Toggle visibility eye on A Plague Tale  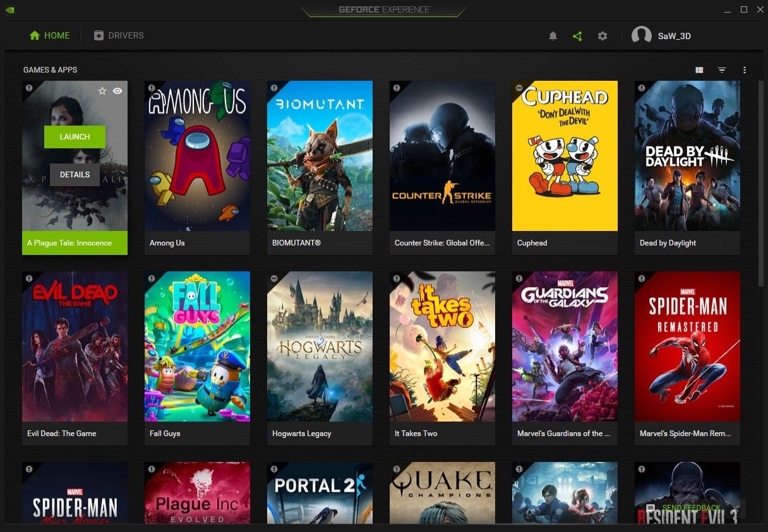tap(117, 91)
